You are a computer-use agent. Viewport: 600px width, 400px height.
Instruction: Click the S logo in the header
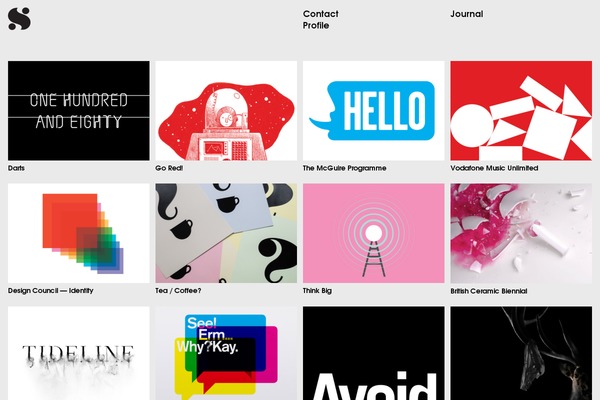19,19
